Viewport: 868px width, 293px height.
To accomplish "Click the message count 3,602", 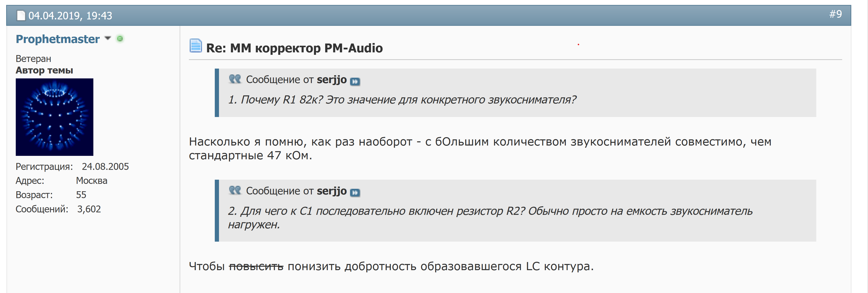I will click(x=89, y=209).
